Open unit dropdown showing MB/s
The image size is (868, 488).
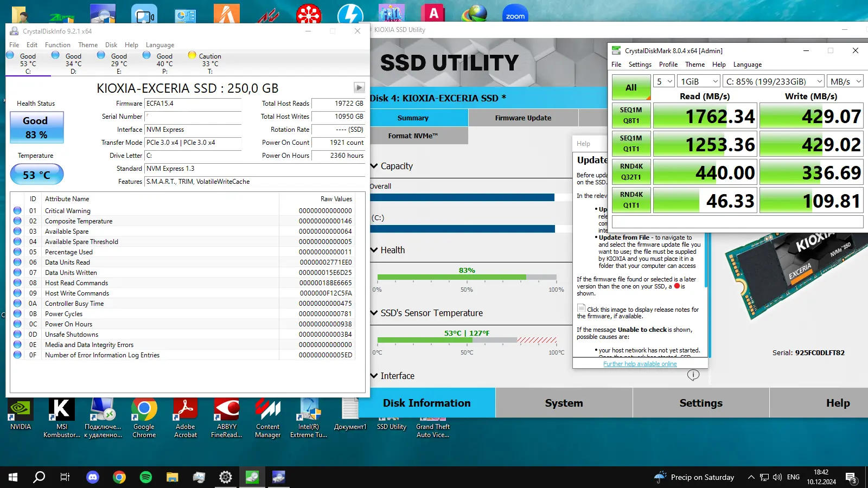pyautogui.click(x=845, y=81)
